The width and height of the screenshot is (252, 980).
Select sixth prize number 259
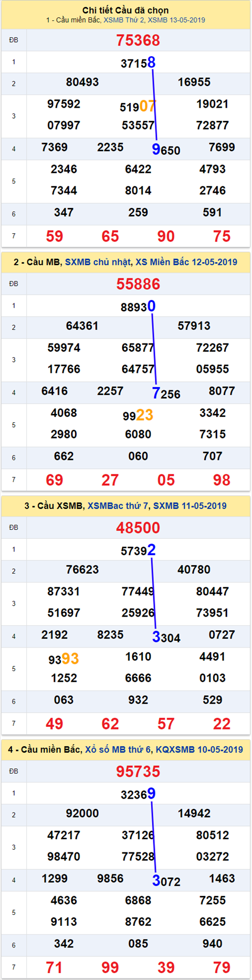click(138, 212)
